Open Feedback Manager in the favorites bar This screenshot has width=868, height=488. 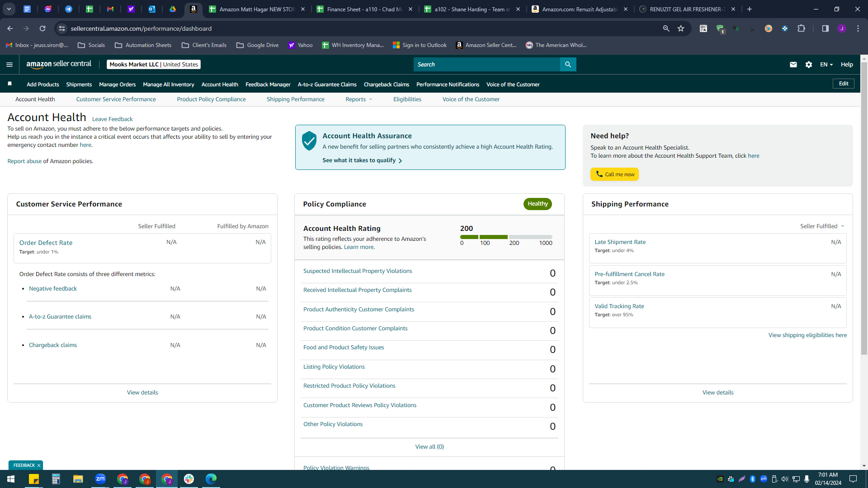pos(268,84)
